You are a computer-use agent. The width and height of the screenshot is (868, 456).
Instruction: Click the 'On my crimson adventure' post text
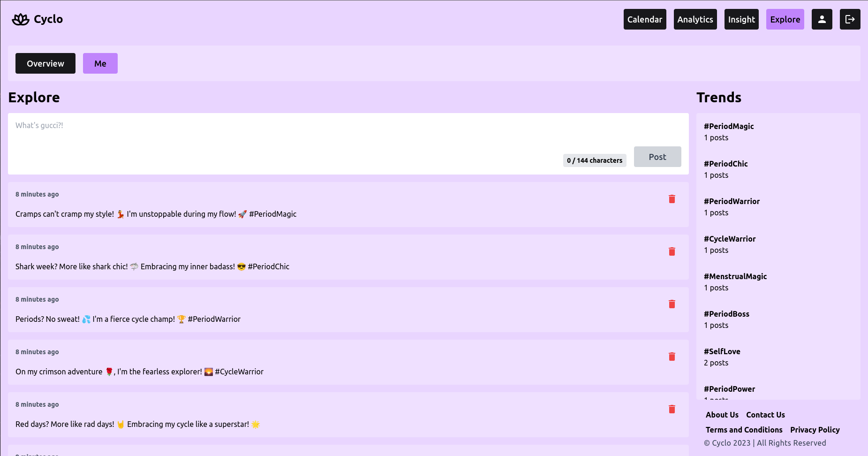pyautogui.click(x=140, y=372)
